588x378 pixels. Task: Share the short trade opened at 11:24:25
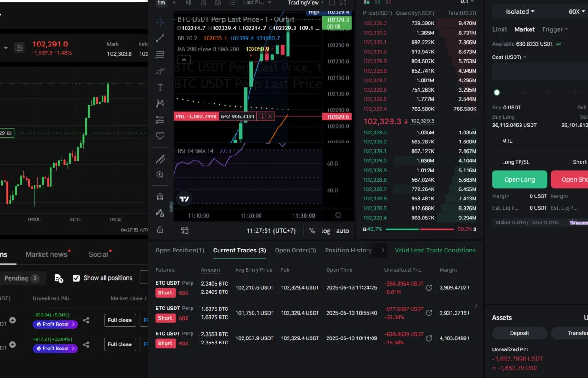pyautogui.click(x=429, y=288)
